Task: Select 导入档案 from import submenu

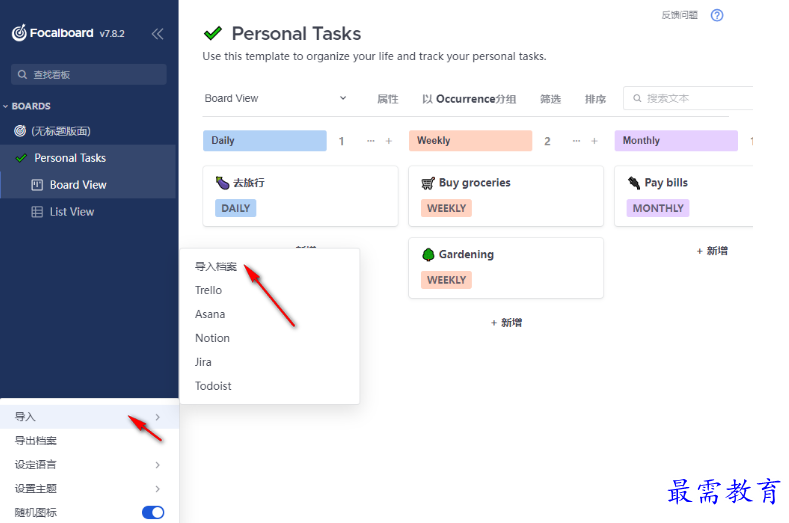Action: (x=216, y=266)
